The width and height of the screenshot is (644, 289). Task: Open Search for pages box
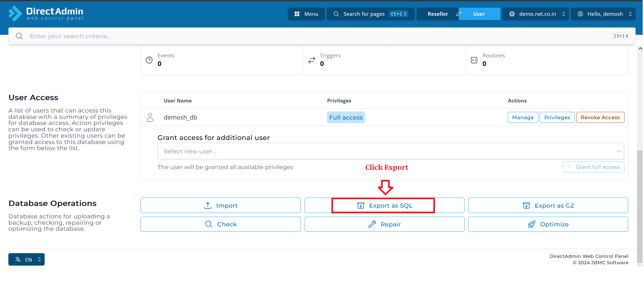[370, 14]
